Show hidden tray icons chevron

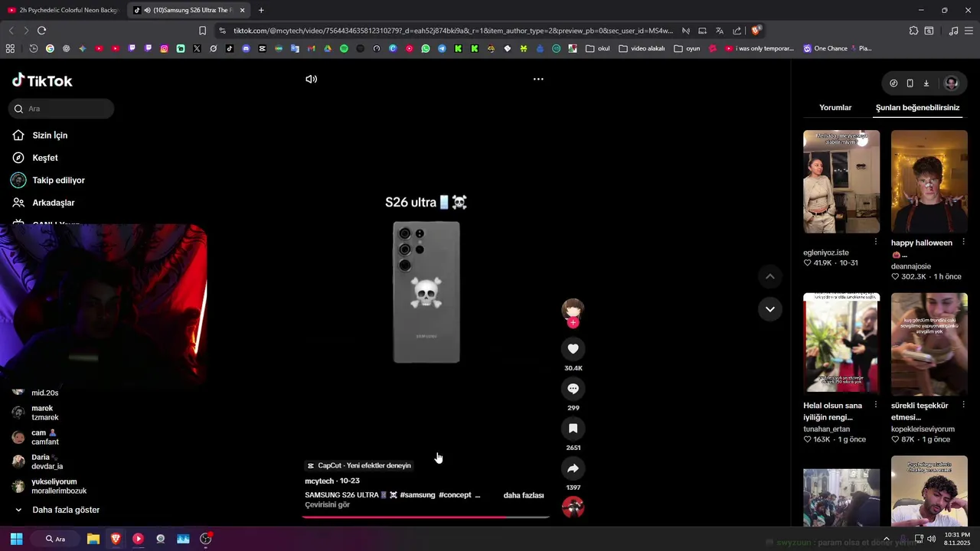coord(887,539)
